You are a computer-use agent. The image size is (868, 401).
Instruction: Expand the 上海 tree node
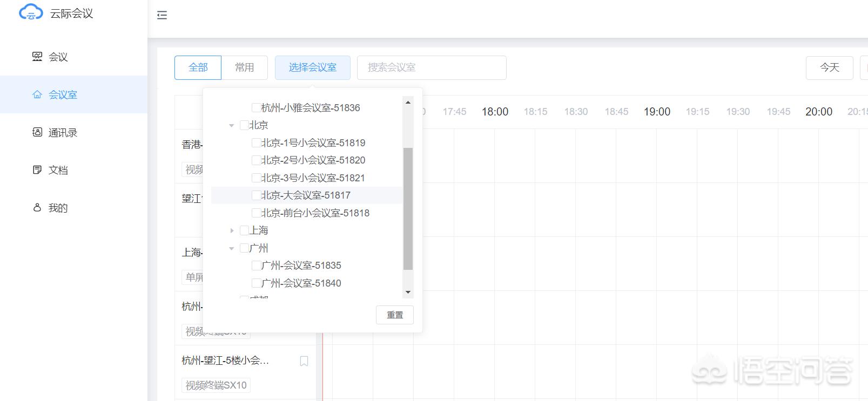pos(232,230)
